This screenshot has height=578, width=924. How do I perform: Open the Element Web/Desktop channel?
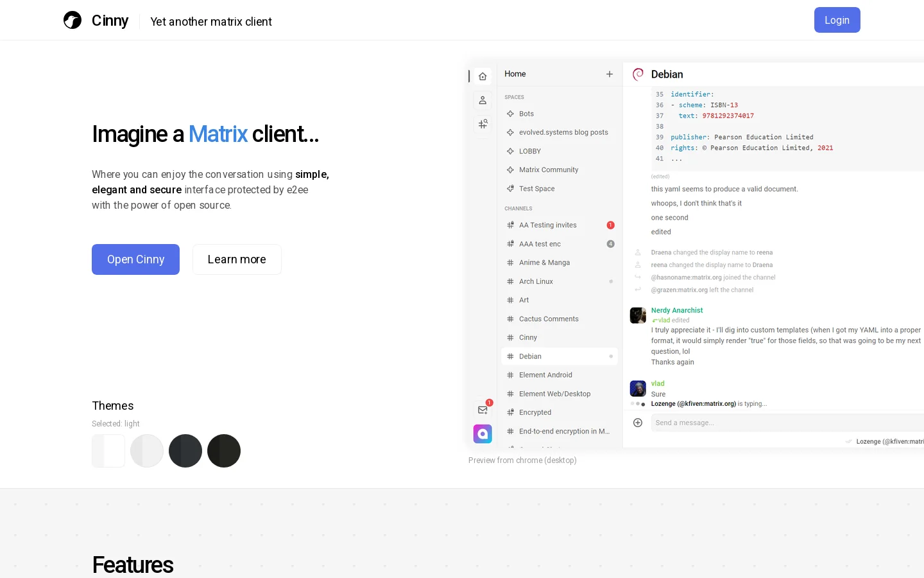(x=559, y=394)
